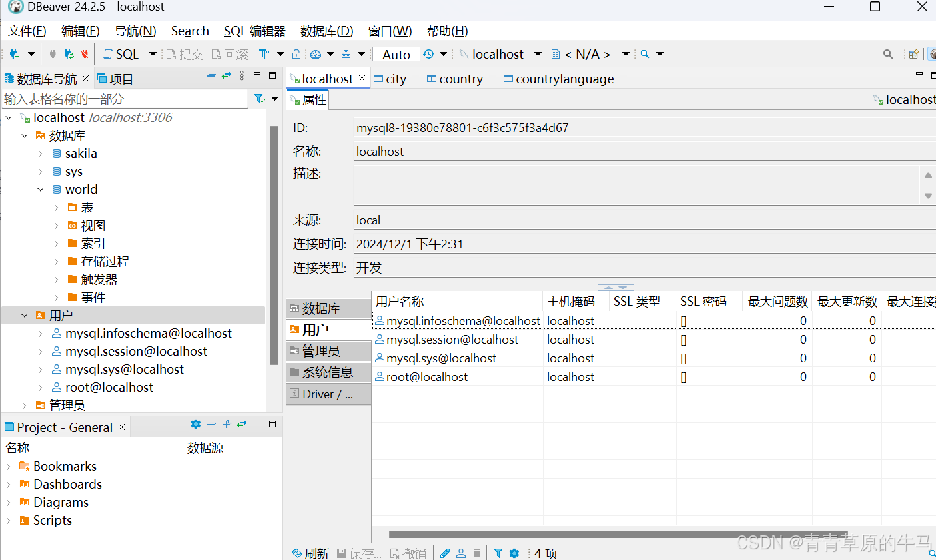The height and width of the screenshot is (560, 936).
Task: Switch to the 项目 tab
Action: 115,79
